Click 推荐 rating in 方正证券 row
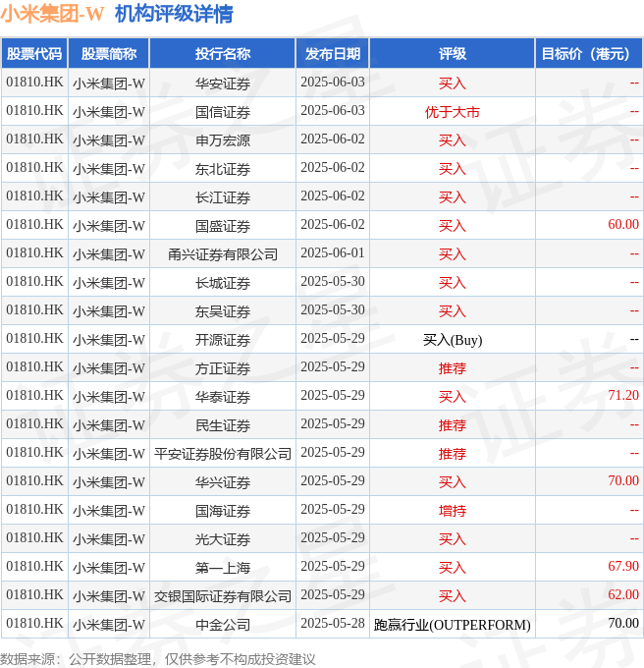Image resolution: width=644 pixels, height=668 pixels. click(453, 368)
